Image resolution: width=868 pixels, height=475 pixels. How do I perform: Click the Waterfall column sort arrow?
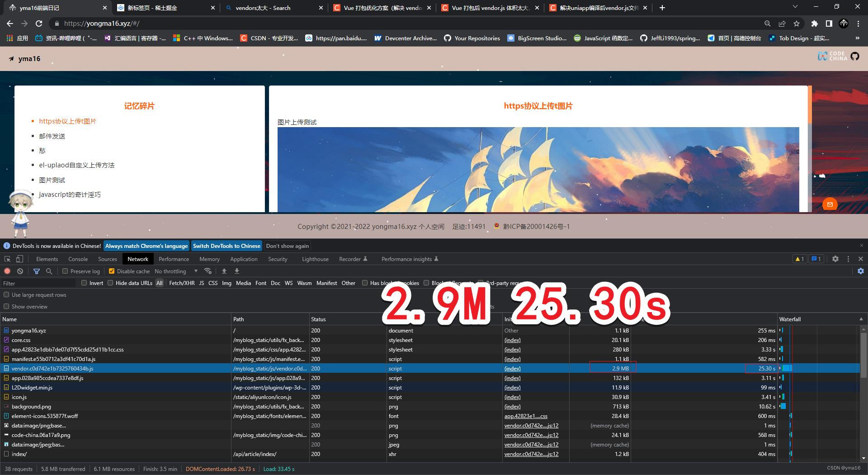tap(861, 319)
